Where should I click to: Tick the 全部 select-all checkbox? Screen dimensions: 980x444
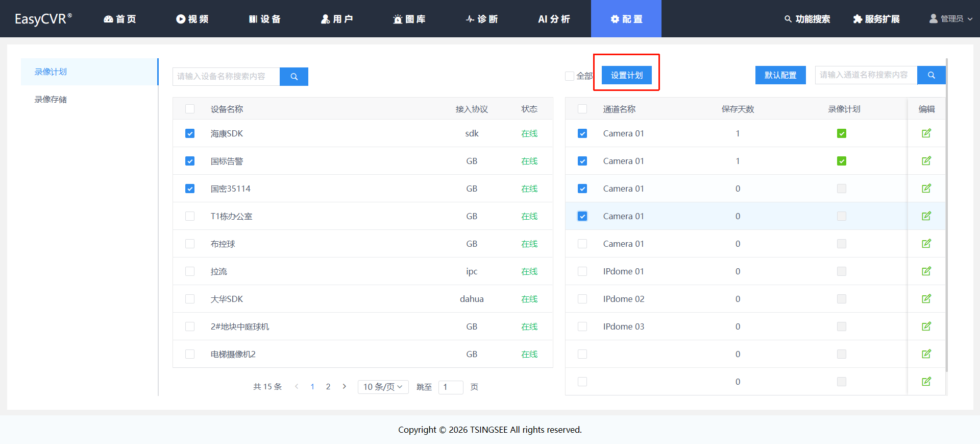tap(570, 76)
